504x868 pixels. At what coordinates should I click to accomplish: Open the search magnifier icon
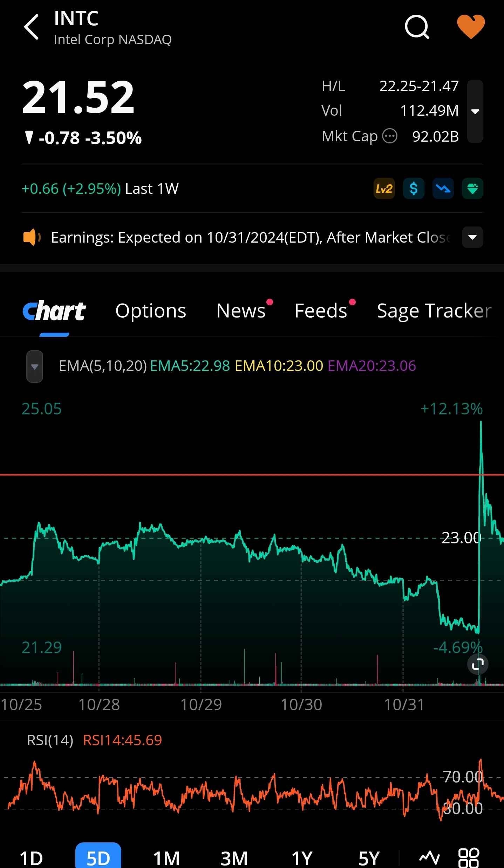417,27
